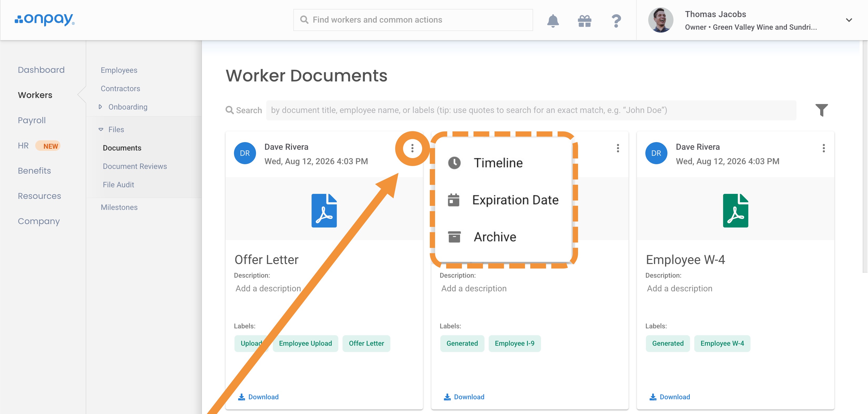
Task: Open the Employee W-4 PDF file icon
Action: click(735, 210)
